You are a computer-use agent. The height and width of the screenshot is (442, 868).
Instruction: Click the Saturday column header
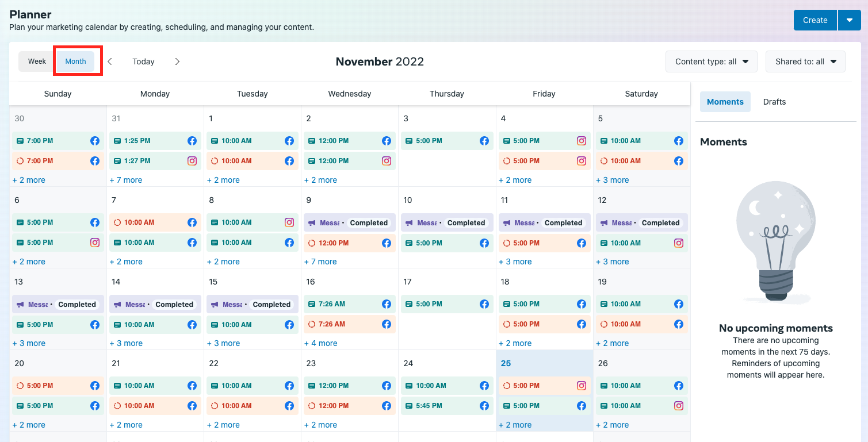pyautogui.click(x=641, y=94)
